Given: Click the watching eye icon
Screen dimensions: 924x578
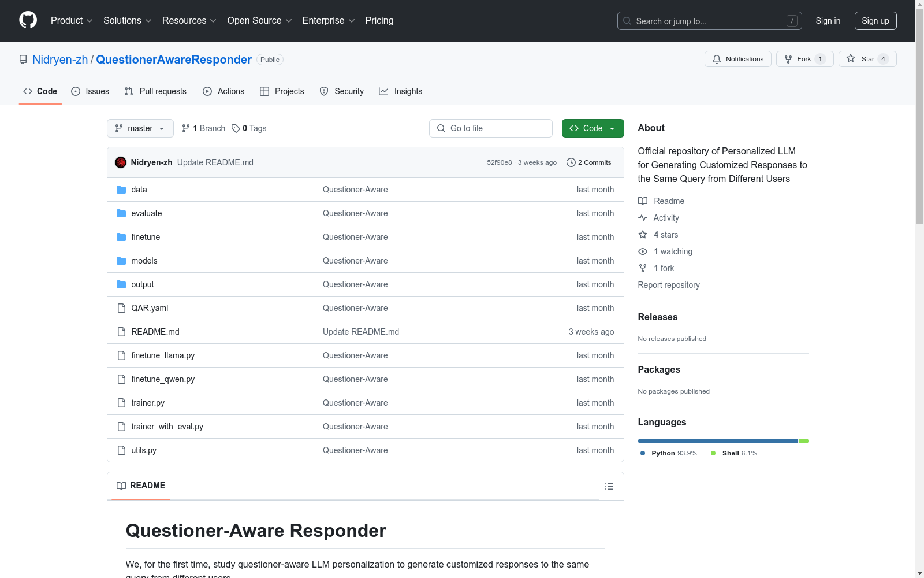Looking at the screenshot, I should coord(643,251).
